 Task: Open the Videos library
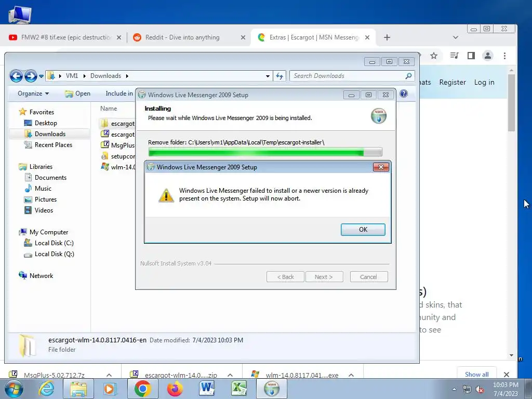(x=38, y=210)
